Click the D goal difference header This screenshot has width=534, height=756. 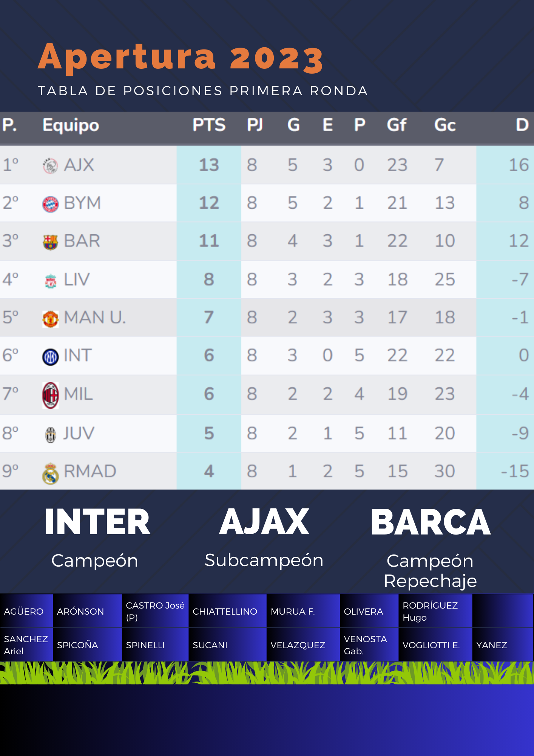click(522, 125)
